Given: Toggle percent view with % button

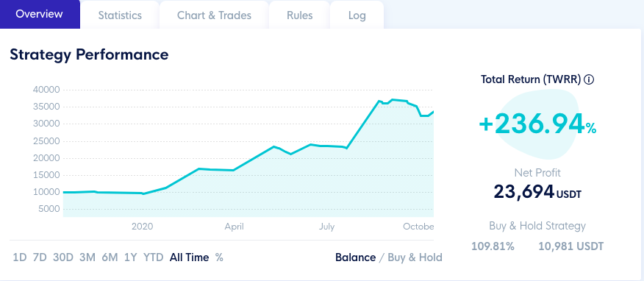Looking at the screenshot, I should [x=219, y=257].
